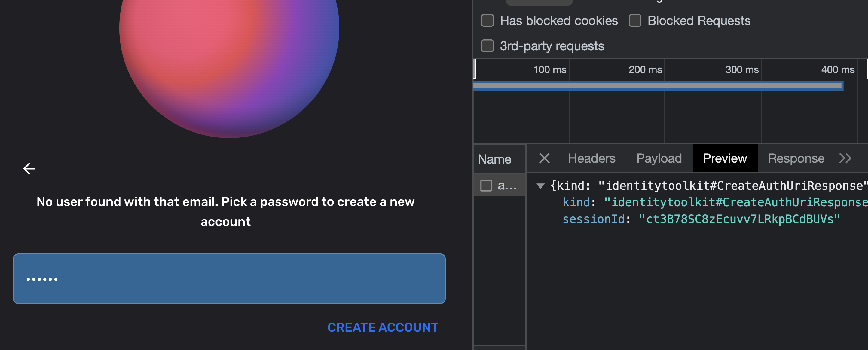Check the Blocked Requests filter
Viewport: 868px width, 350px height.
[x=635, y=21]
